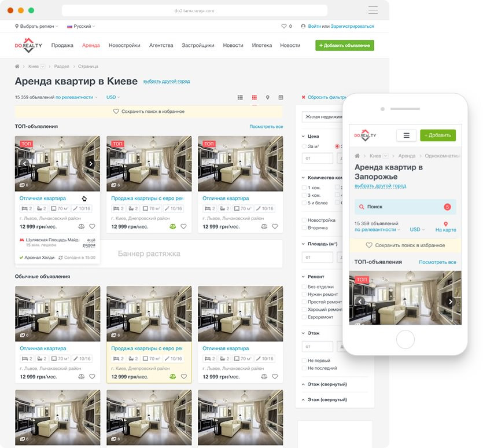Click the red reset filters X icon

(304, 97)
